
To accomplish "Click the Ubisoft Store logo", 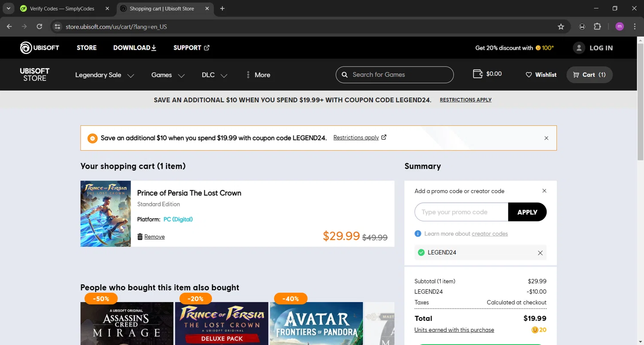I will (35, 75).
